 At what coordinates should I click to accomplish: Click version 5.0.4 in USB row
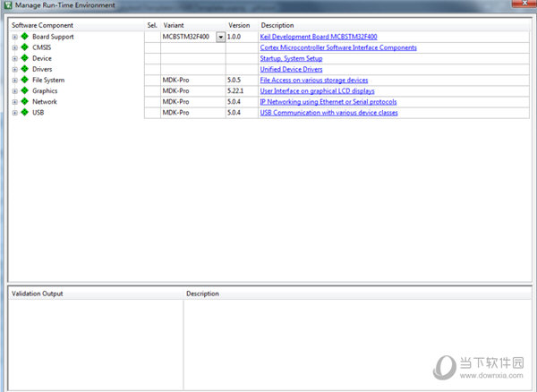pyautogui.click(x=234, y=113)
